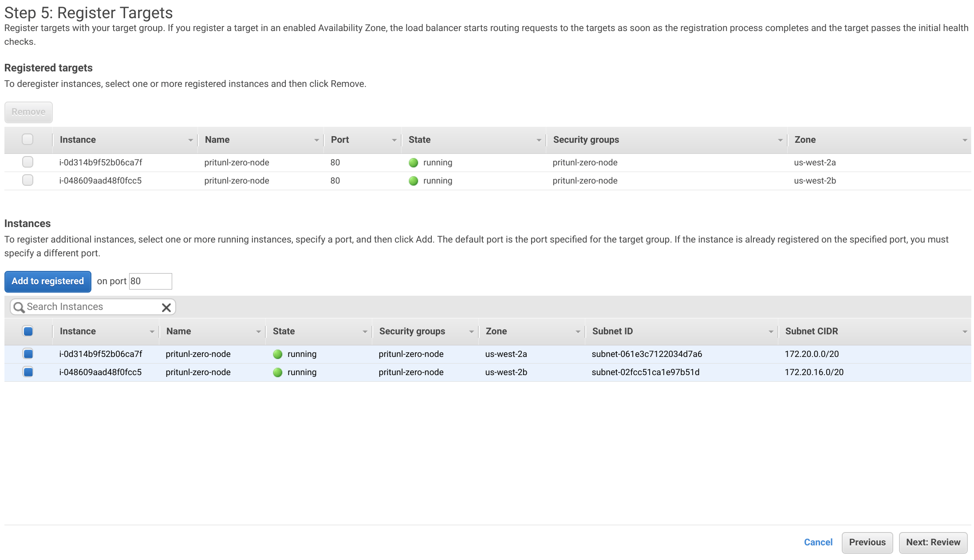Click the running status dot for subnet-061e3c7122034d7a6 row
Image resolution: width=974 pixels, height=560 pixels.
pyautogui.click(x=278, y=354)
